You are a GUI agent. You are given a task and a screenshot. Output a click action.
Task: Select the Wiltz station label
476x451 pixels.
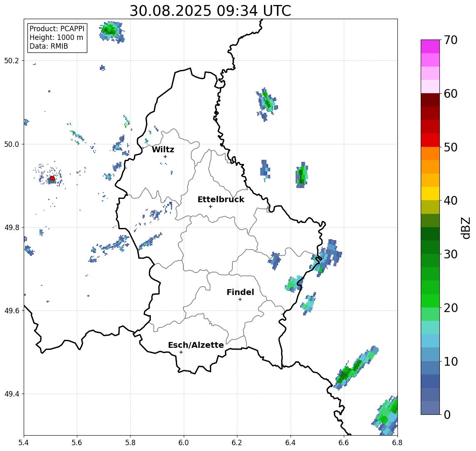[x=163, y=149]
